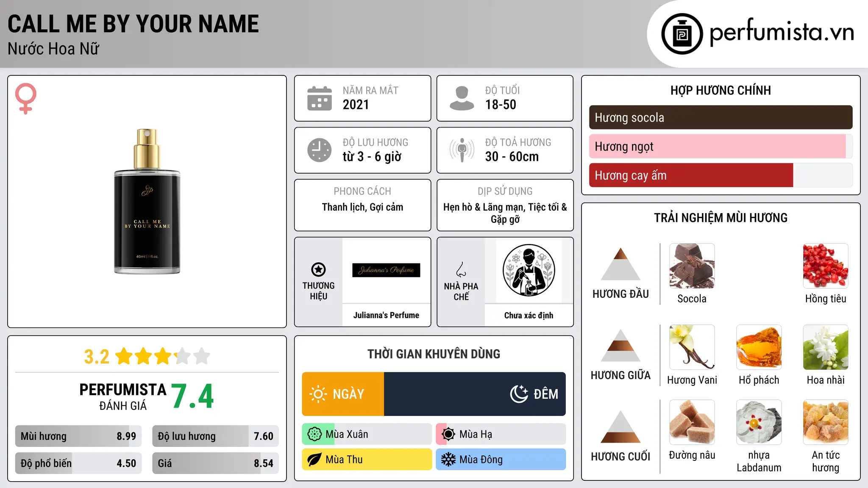Image resolution: width=868 pixels, height=488 pixels.
Task: Click the nose icon above Nhà pha chế
Action: [461, 269]
